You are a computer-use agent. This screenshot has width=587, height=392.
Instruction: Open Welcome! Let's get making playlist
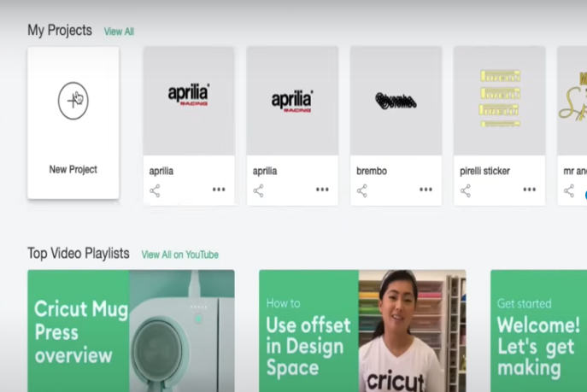coord(538,331)
